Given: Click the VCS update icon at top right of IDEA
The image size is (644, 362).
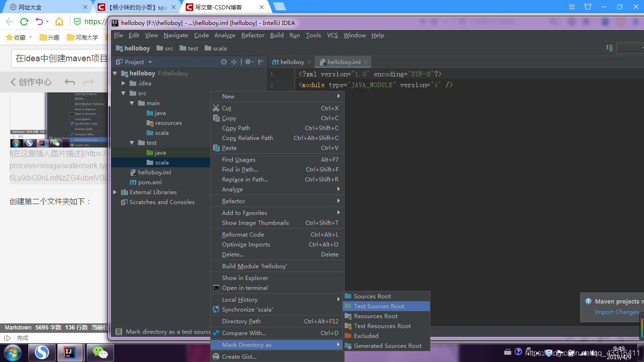Looking at the screenshot, I should (610, 48).
